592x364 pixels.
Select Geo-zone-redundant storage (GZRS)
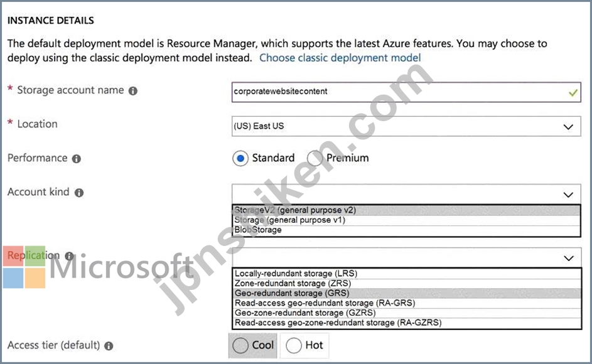point(407,313)
